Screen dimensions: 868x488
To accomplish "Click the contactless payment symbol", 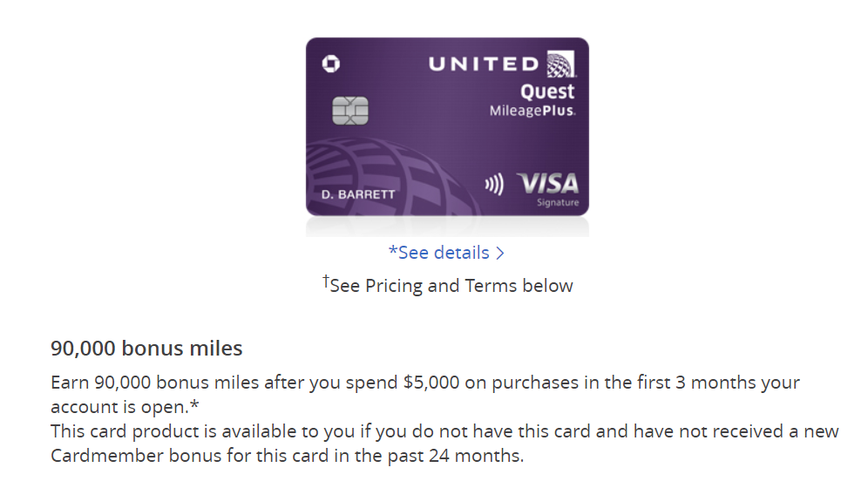I will 494,184.
